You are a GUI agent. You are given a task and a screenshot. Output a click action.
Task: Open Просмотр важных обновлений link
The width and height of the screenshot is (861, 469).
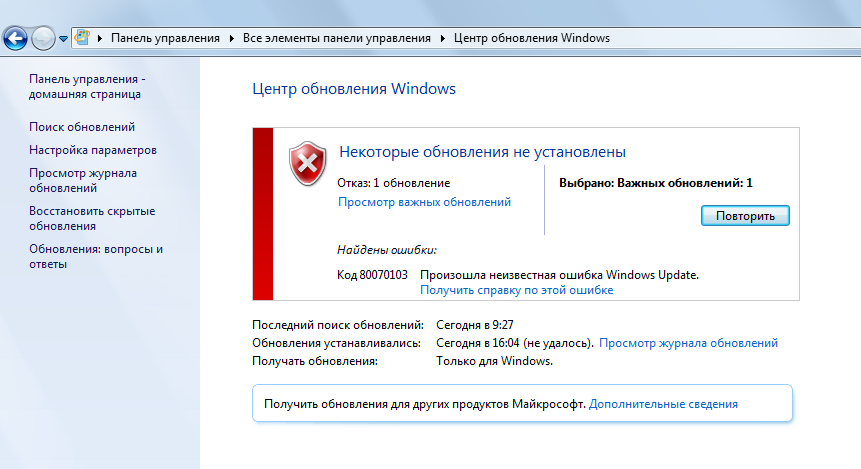(424, 202)
